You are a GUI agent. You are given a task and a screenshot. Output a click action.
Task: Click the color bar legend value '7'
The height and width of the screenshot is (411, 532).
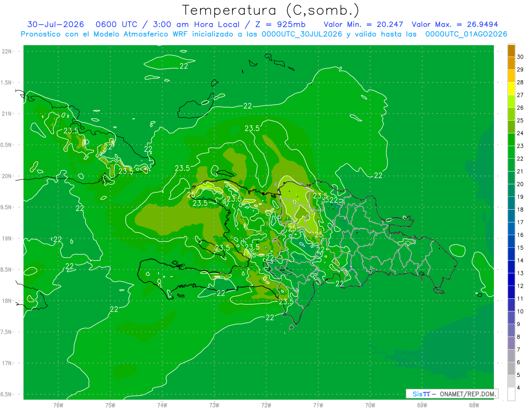(519, 350)
